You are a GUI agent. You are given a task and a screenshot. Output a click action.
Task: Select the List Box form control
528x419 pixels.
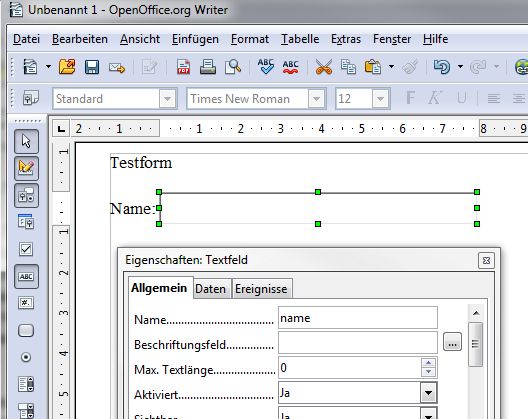[x=26, y=384]
